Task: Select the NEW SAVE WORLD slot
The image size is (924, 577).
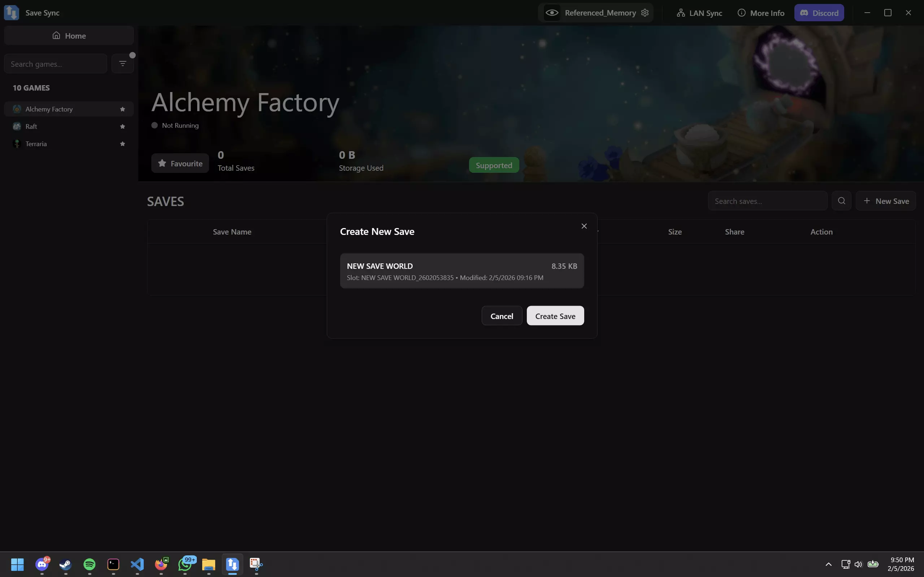Action: coord(461,271)
